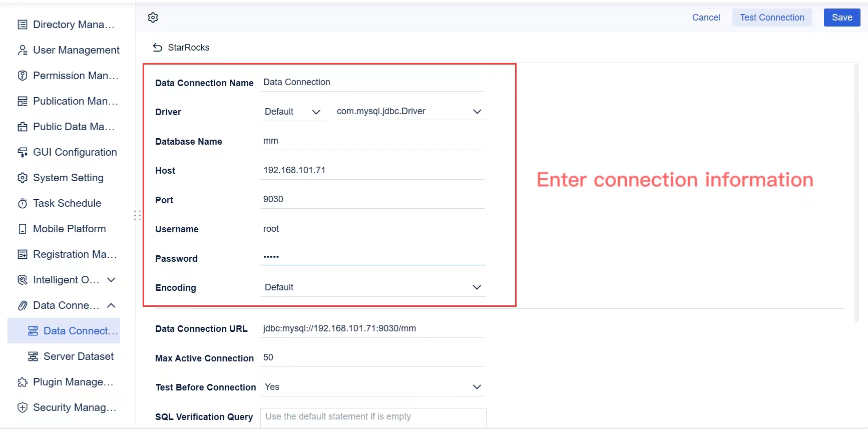Collapse the Data Connection sidebar group

coord(112,305)
